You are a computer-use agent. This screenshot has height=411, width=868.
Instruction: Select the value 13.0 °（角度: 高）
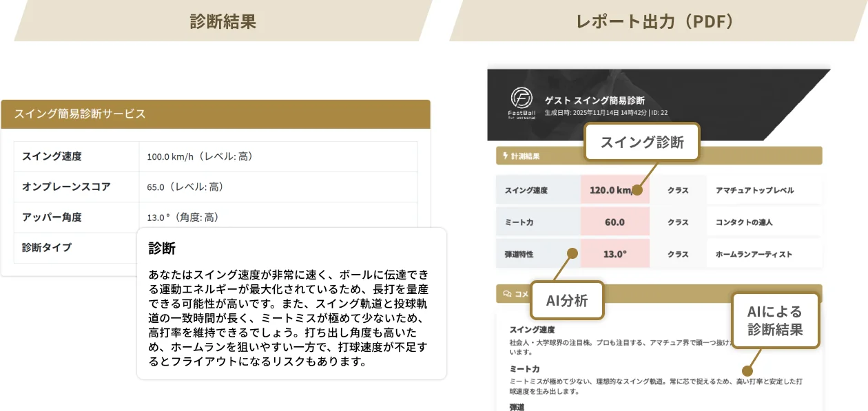tap(183, 217)
